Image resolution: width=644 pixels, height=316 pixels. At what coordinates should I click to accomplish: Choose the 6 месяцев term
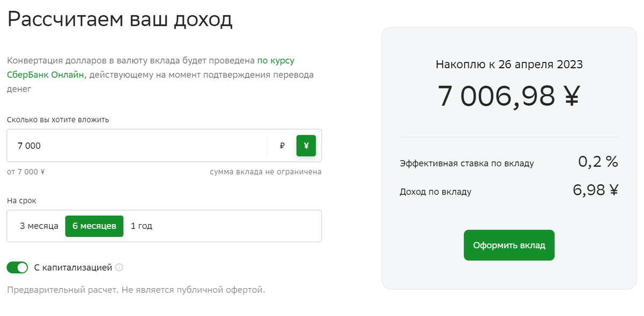coord(94,226)
